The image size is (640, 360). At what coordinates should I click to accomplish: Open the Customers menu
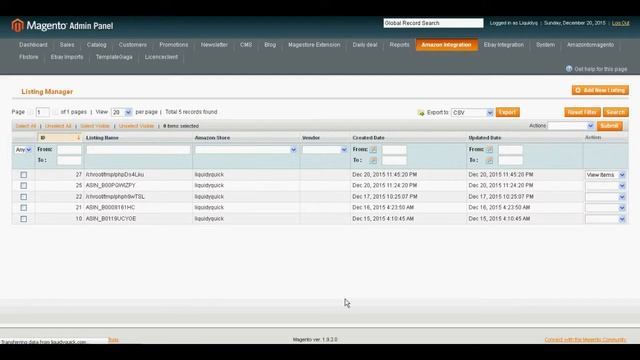coord(133,45)
